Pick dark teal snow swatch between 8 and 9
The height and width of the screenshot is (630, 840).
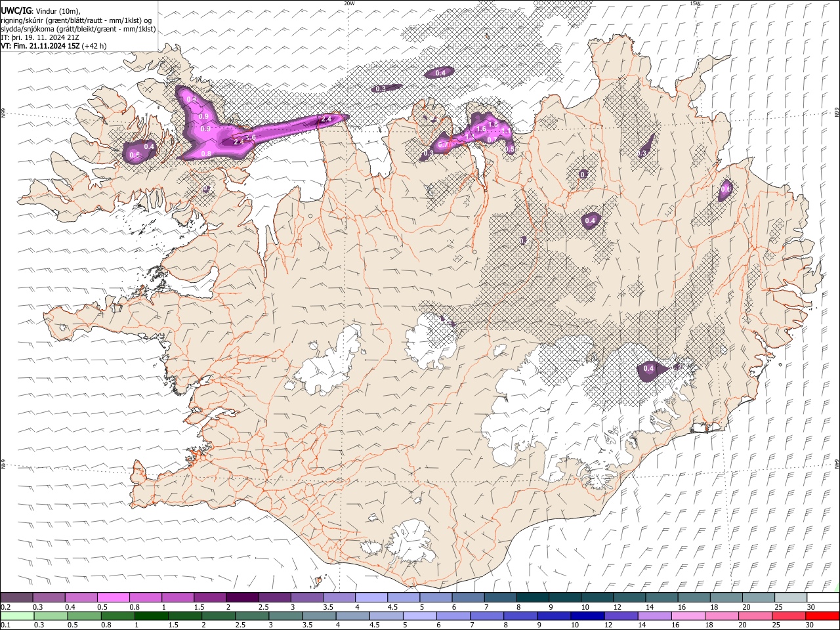point(533,597)
